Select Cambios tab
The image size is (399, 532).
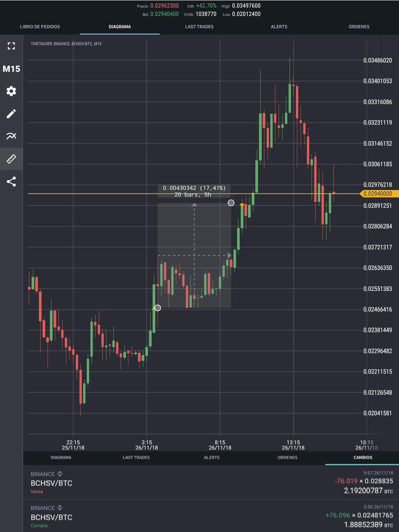click(x=363, y=458)
